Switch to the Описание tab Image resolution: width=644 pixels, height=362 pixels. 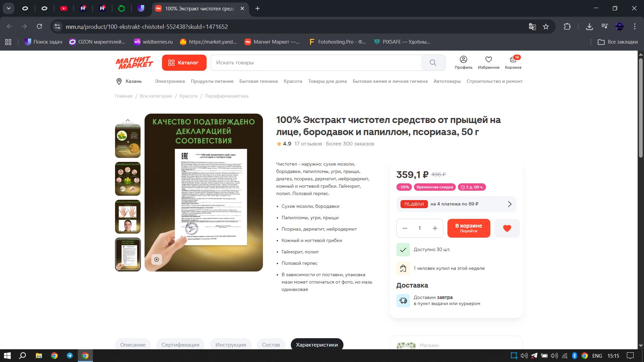133,345
